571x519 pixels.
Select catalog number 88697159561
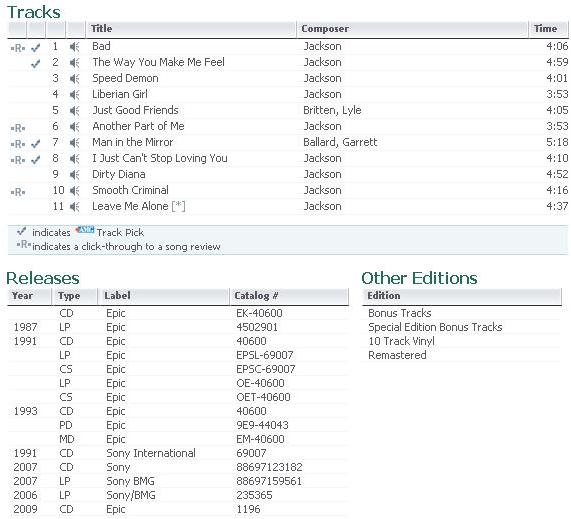pyautogui.click(x=269, y=481)
